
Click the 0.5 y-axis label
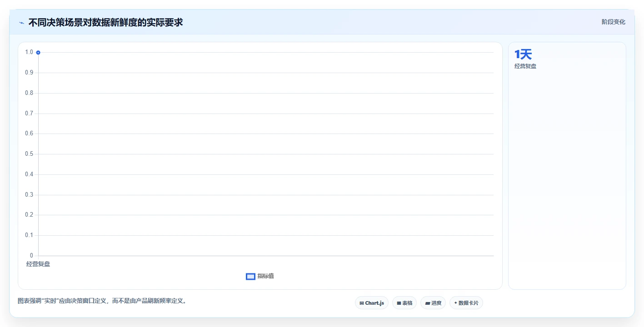click(x=29, y=154)
